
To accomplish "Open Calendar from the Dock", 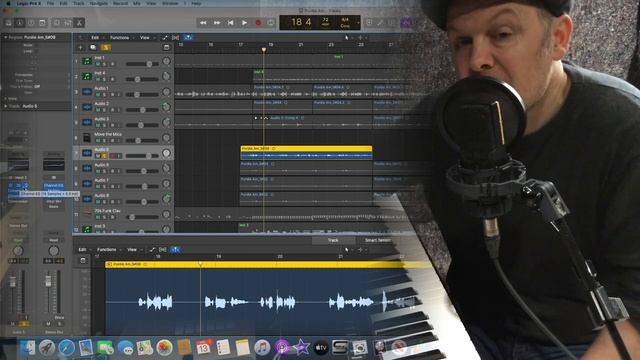I will pyautogui.click(x=203, y=347).
